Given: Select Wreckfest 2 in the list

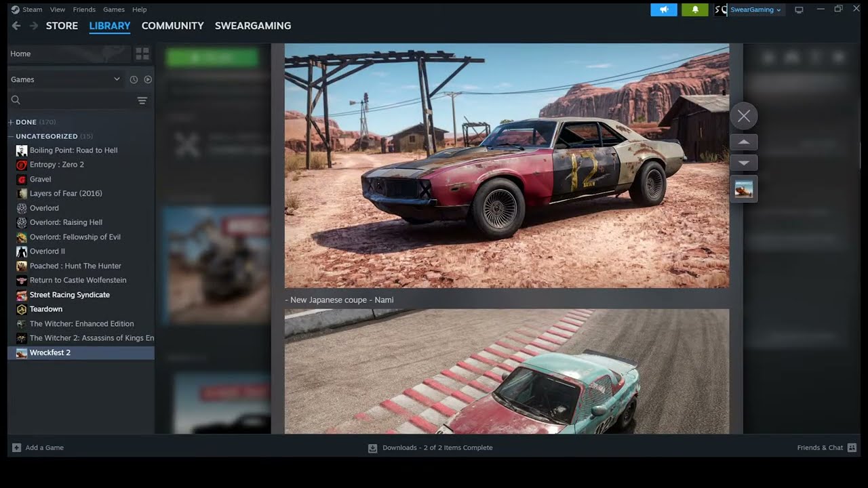Looking at the screenshot, I should pos(81,352).
